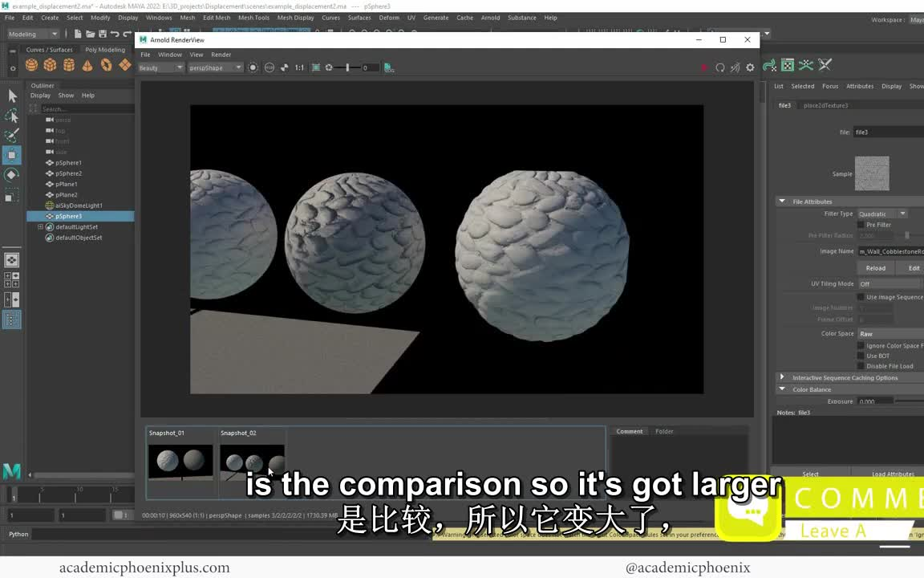Switch to the place2dTexture3 tab
Image resolution: width=924 pixels, height=578 pixels.
[825, 106]
